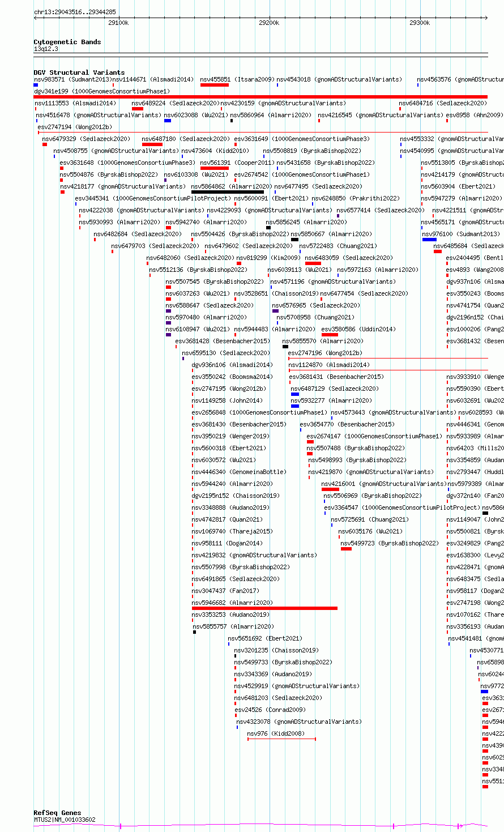
Task: Open nsv6487180 (Sedlazeck2020) label
Action: pyautogui.click(x=186, y=139)
